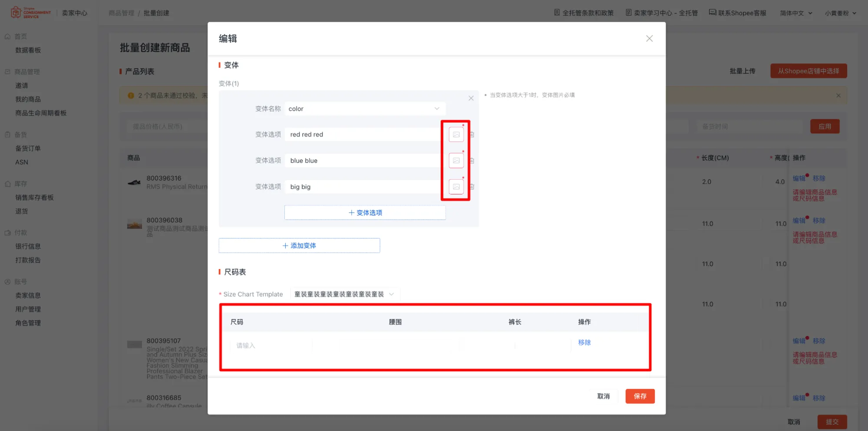
Task: Click the 首页 home icon in sidebar
Action: pos(7,36)
